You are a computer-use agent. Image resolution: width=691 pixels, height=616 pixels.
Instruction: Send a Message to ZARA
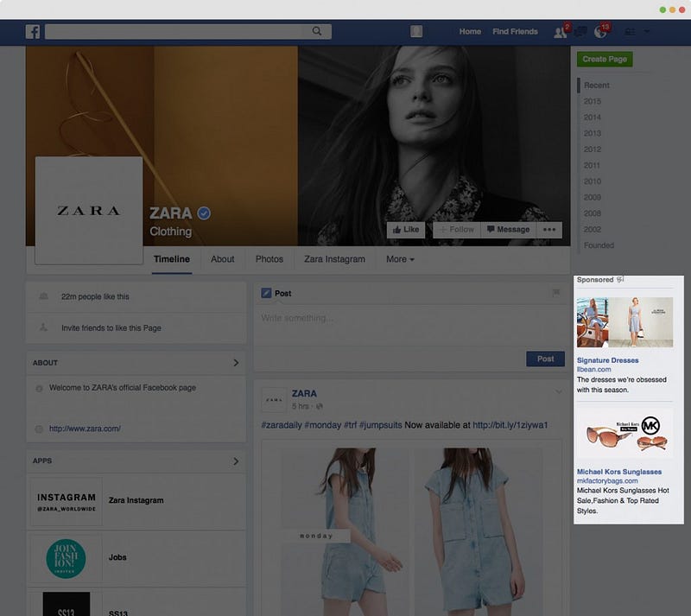point(508,230)
